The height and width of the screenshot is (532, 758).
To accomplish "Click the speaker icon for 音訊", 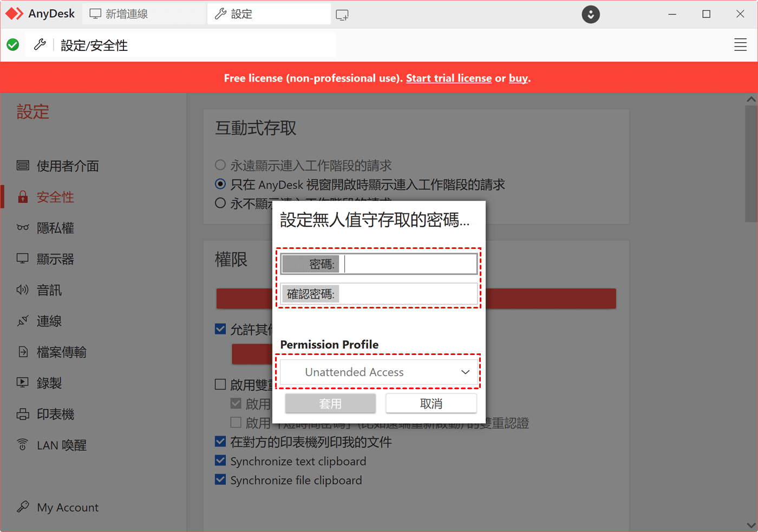I will 23,290.
